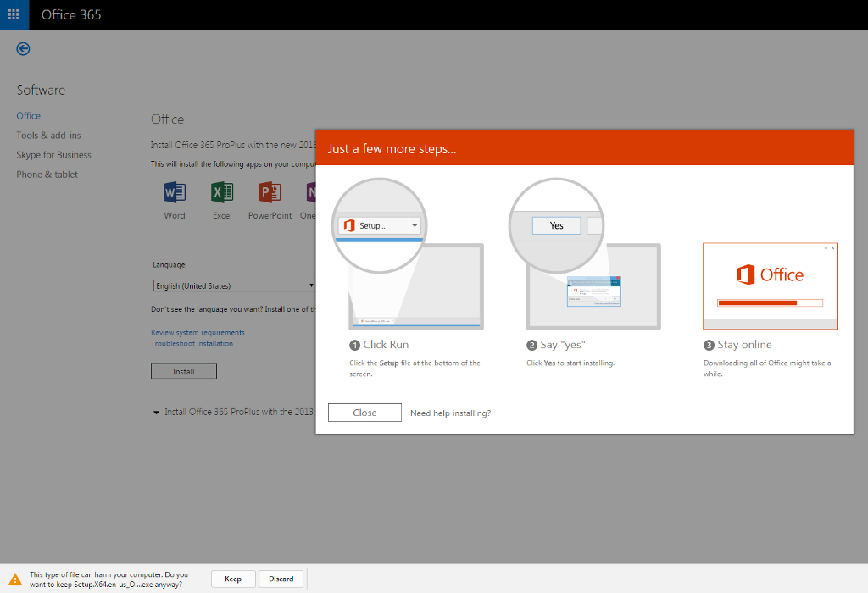Image resolution: width=868 pixels, height=593 pixels.
Task: Open the Need help installing? link
Action: [x=451, y=413]
